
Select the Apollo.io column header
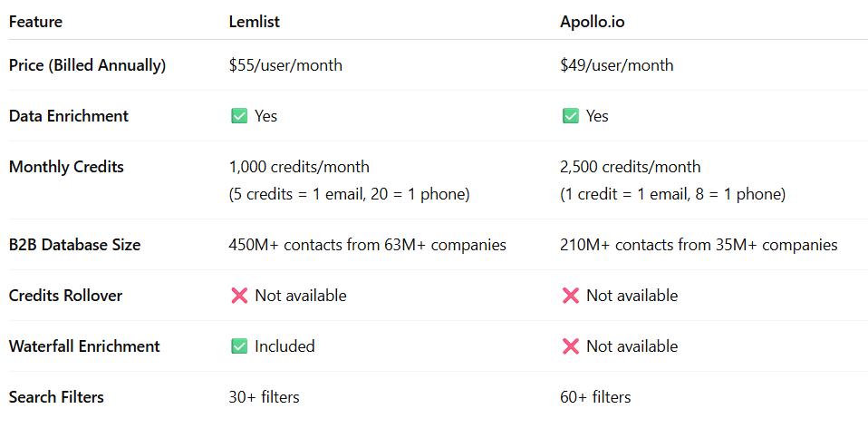[593, 22]
